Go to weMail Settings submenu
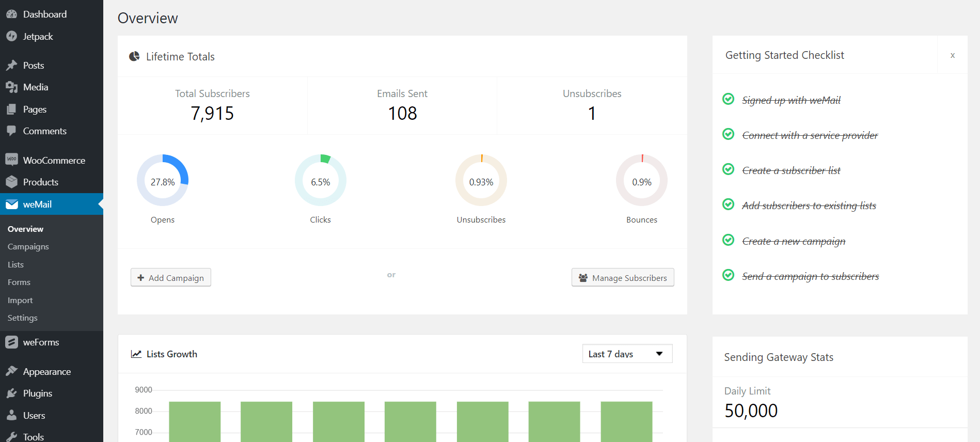Viewport: 980px width, 442px height. [x=23, y=318]
